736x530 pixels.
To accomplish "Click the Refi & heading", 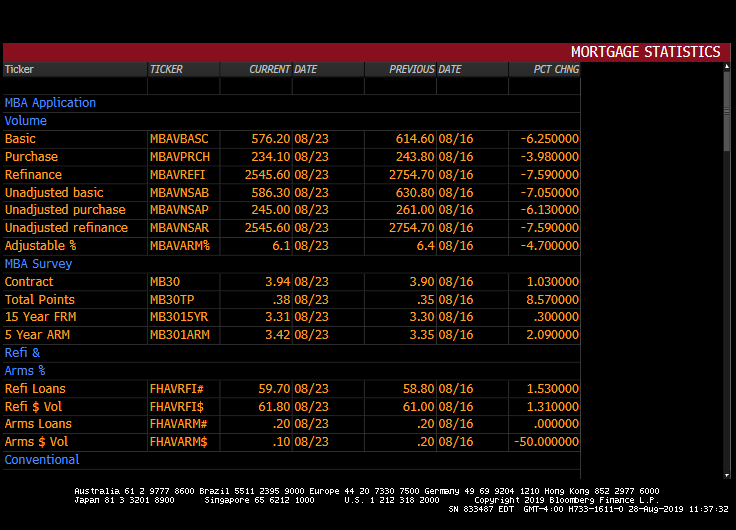I will (22, 353).
